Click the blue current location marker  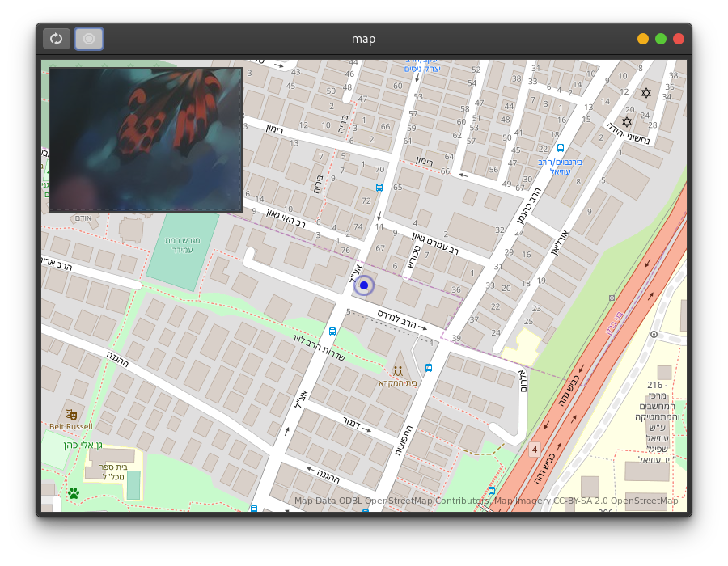(364, 285)
